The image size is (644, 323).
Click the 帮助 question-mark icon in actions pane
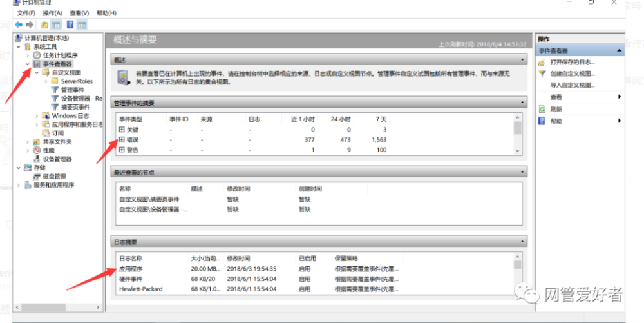coord(542,121)
